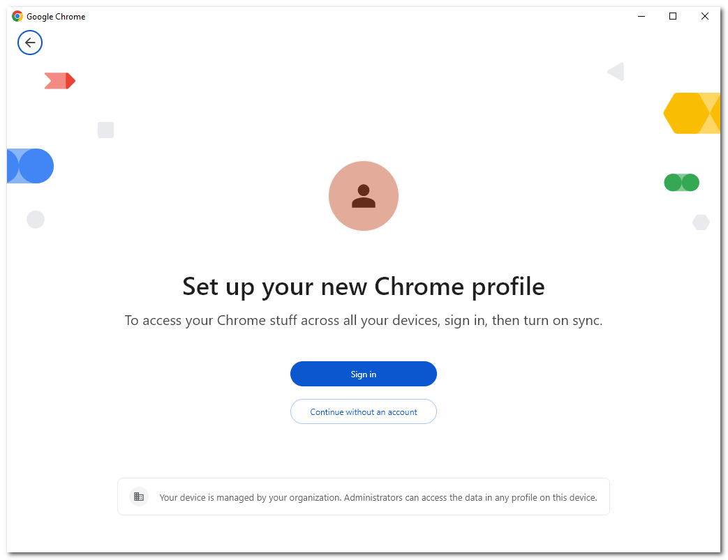The width and height of the screenshot is (728, 560).
Task: Click the small gray circle shape
Action: [x=36, y=220]
